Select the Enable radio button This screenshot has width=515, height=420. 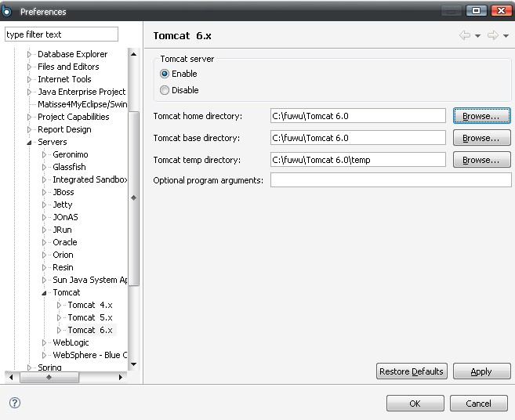click(165, 74)
